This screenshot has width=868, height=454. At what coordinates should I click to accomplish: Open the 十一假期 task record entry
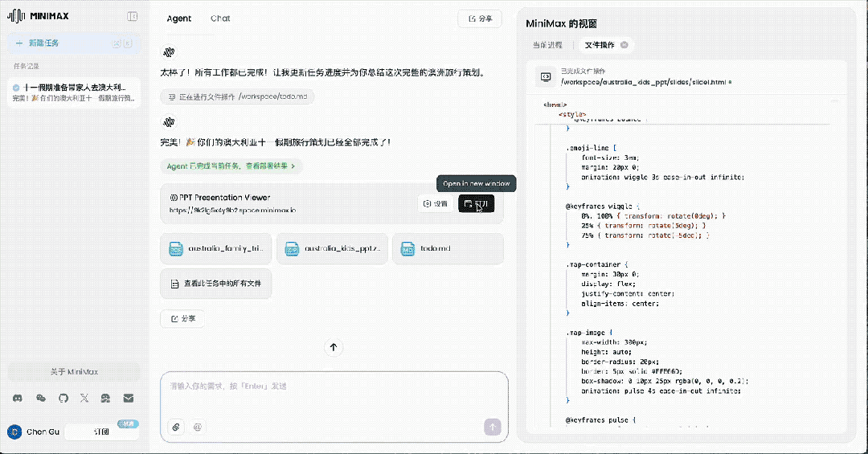point(74,92)
